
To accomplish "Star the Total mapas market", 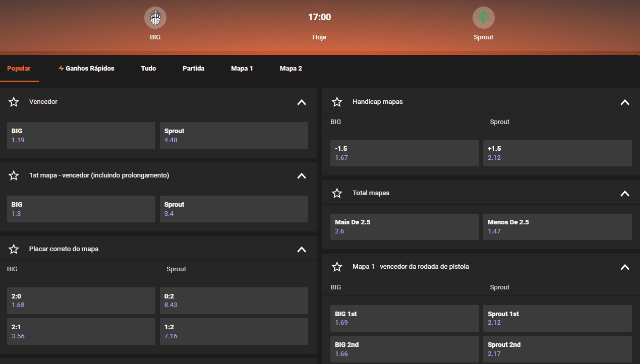I will pyautogui.click(x=337, y=193).
